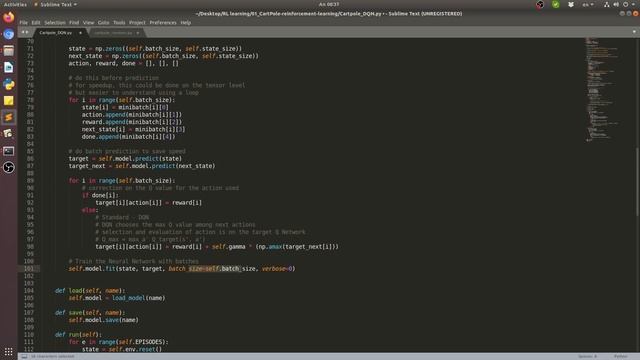Open the image/paint app below Sublime icon
The image size is (640, 360).
click(9, 134)
